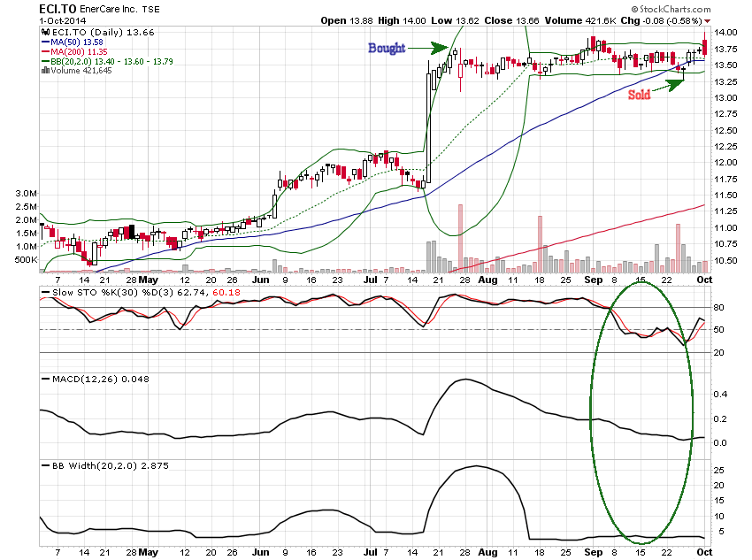The height and width of the screenshot is (560, 752).
Task: Click the 14.00 price axis label
Action: 725,32
